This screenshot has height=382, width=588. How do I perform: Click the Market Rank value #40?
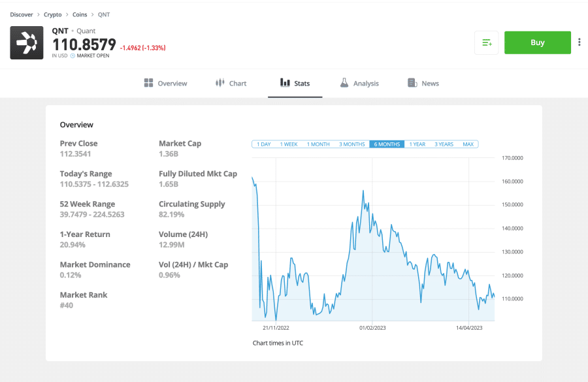pyautogui.click(x=67, y=306)
